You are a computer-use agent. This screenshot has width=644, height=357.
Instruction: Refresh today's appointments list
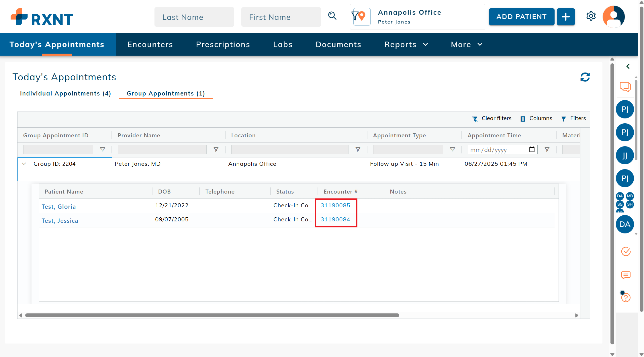[585, 77]
